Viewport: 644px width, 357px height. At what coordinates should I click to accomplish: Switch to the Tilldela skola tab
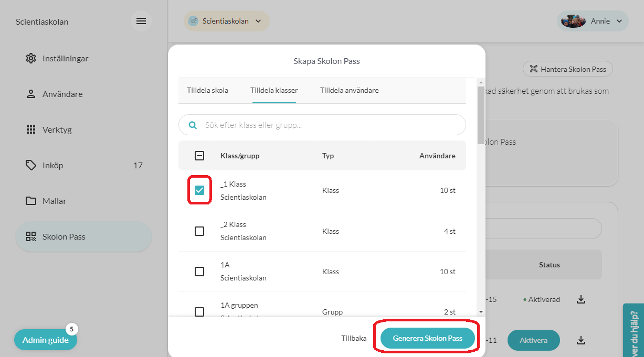(x=207, y=90)
